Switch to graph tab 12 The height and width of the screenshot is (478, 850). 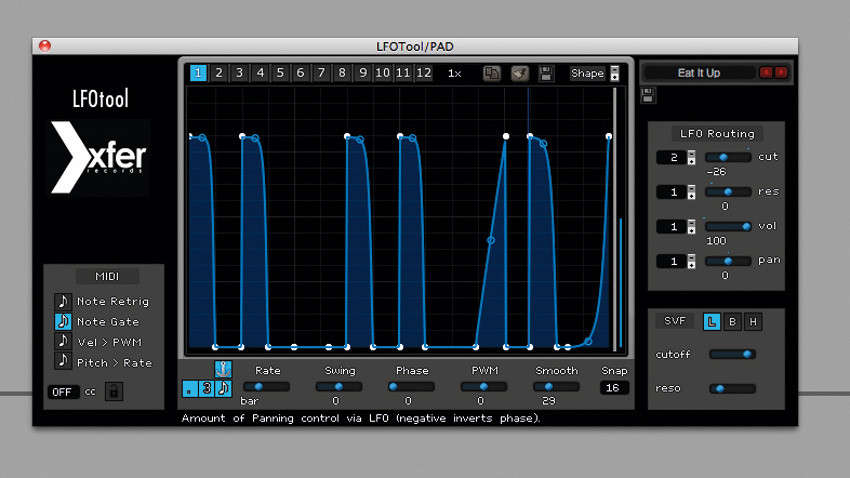(x=424, y=73)
